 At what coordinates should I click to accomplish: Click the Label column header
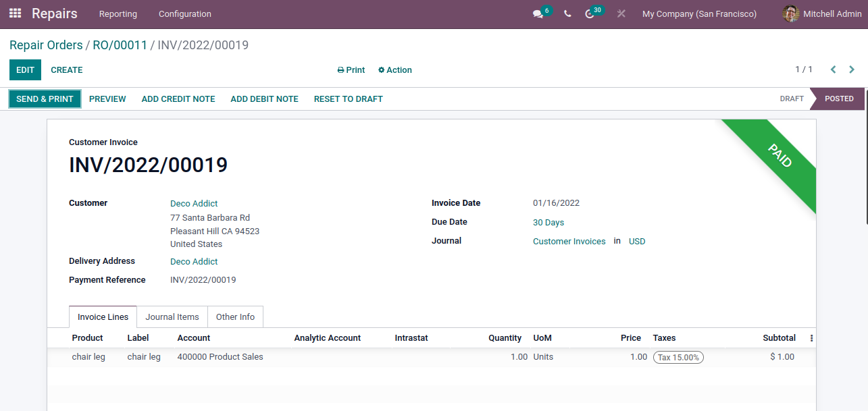coord(138,338)
